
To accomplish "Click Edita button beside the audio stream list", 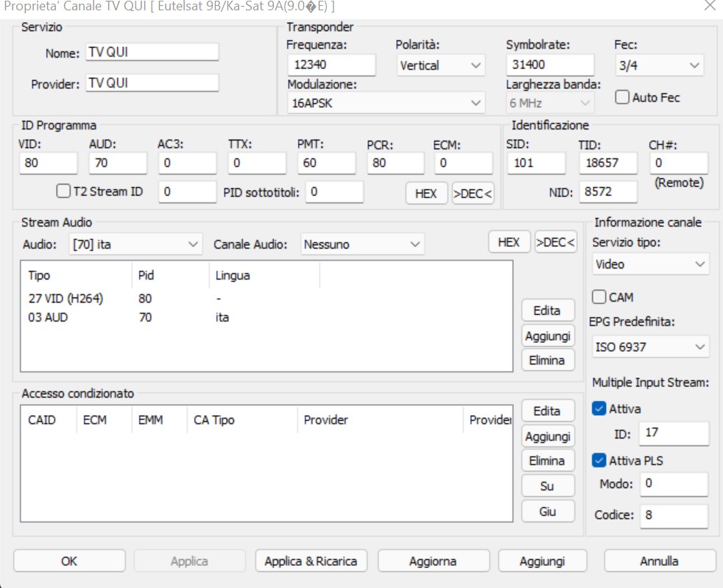I will pyautogui.click(x=548, y=311).
